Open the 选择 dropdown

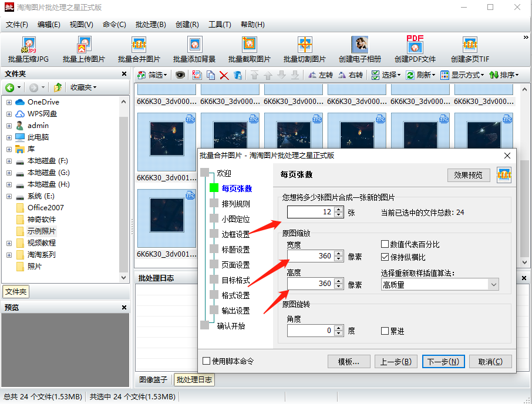coord(386,75)
